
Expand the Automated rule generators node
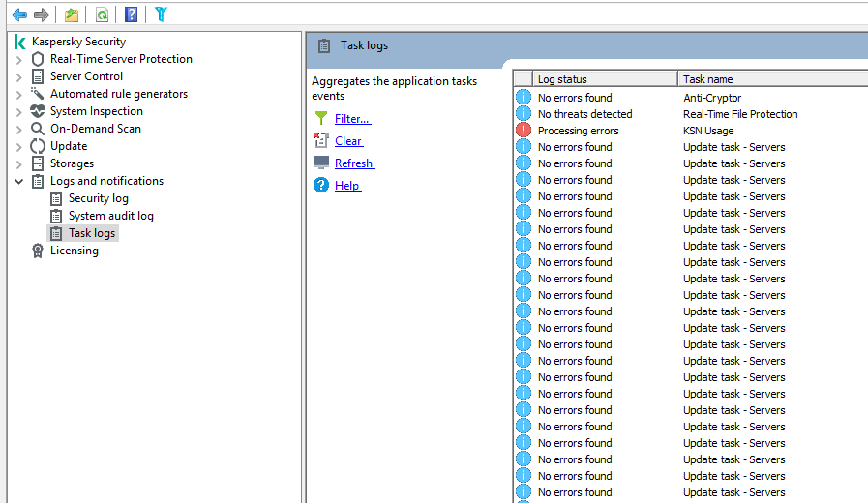pyautogui.click(x=18, y=95)
